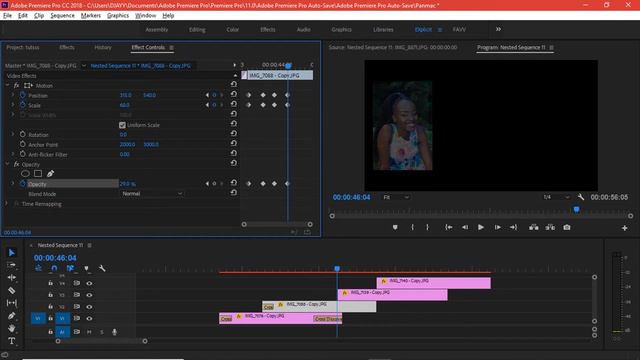This screenshot has height=360, width=640.
Task: Open playback resolution 1/4 dropdown
Action: point(556,197)
